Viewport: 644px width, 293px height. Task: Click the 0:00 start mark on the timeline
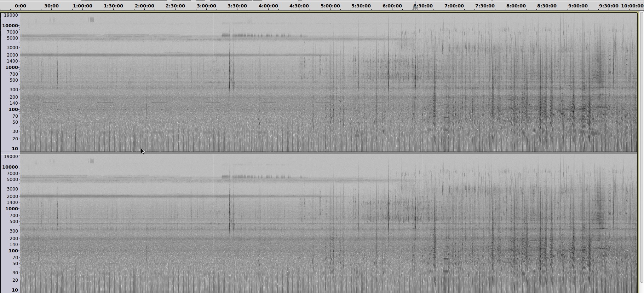point(21,6)
